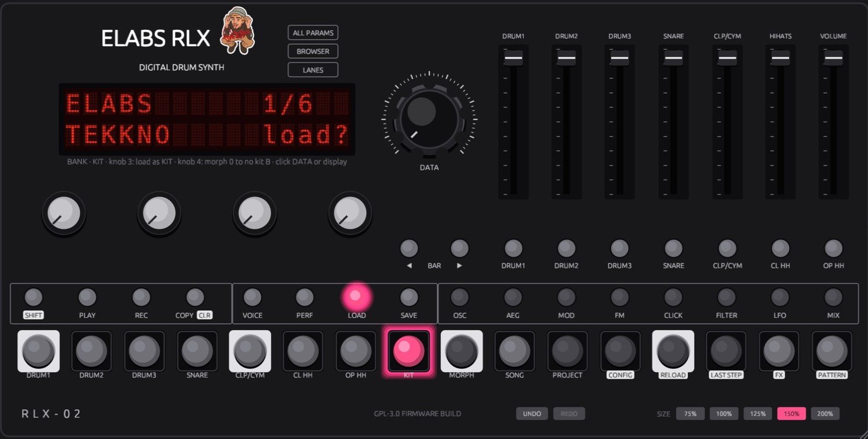
Task: Select the FM parameter page
Action: pos(619,297)
